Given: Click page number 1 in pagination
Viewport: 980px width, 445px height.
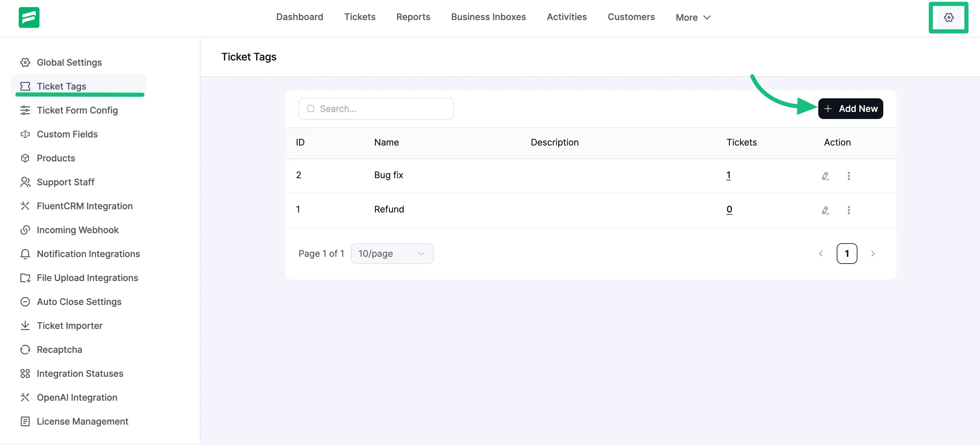Looking at the screenshot, I should [x=847, y=253].
